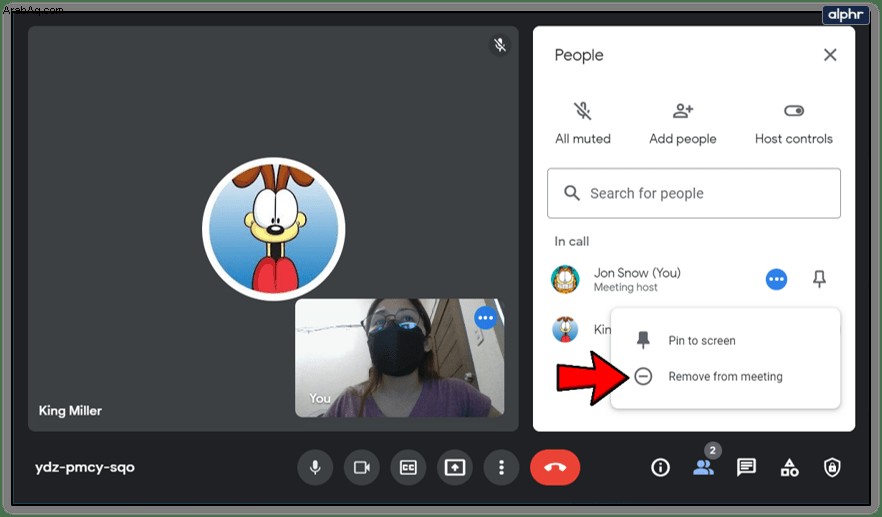Screen dimensions: 882x517
Task: Click the muted mic indicator on King Miller tile
Action: [x=500, y=45]
